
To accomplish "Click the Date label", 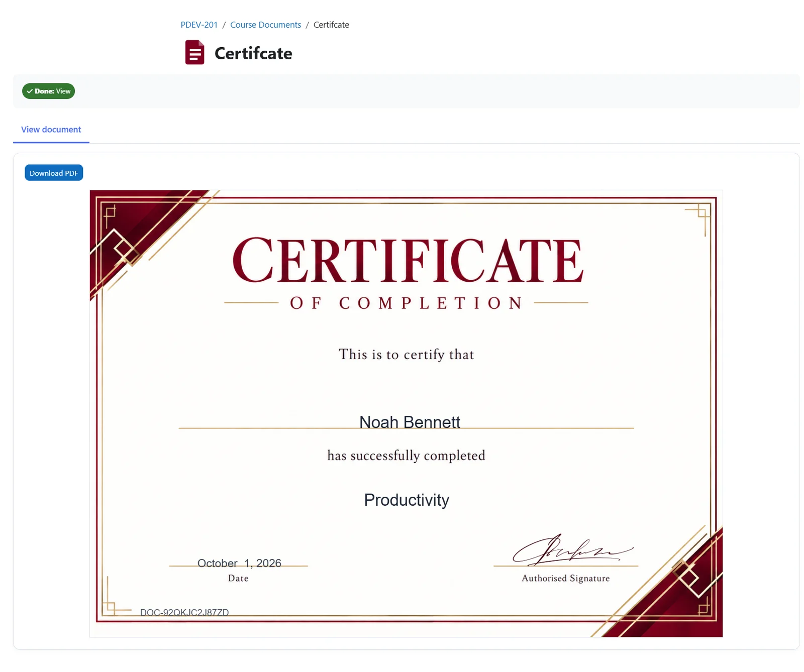I will pyautogui.click(x=238, y=578).
